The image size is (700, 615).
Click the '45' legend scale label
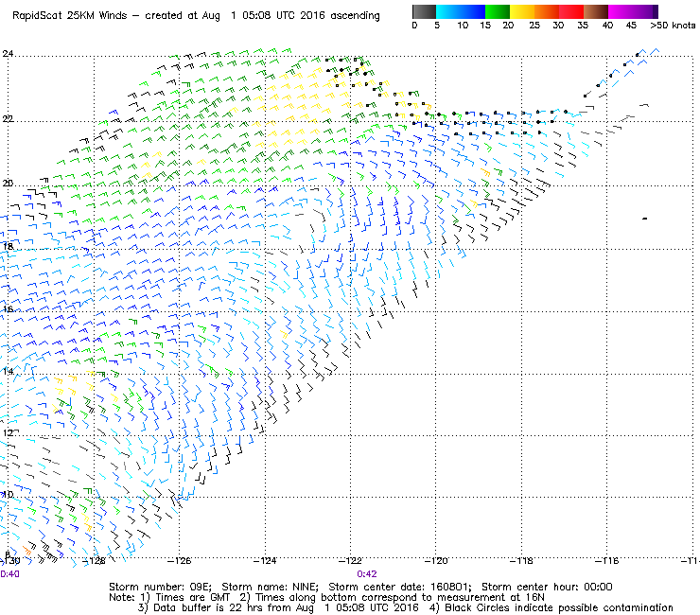coord(631,26)
